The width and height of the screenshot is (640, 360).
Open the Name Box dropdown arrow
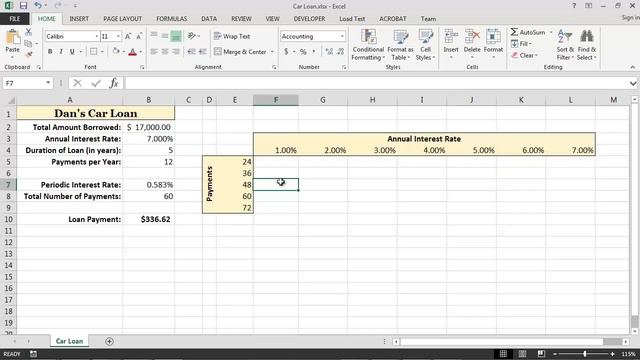click(x=48, y=83)
